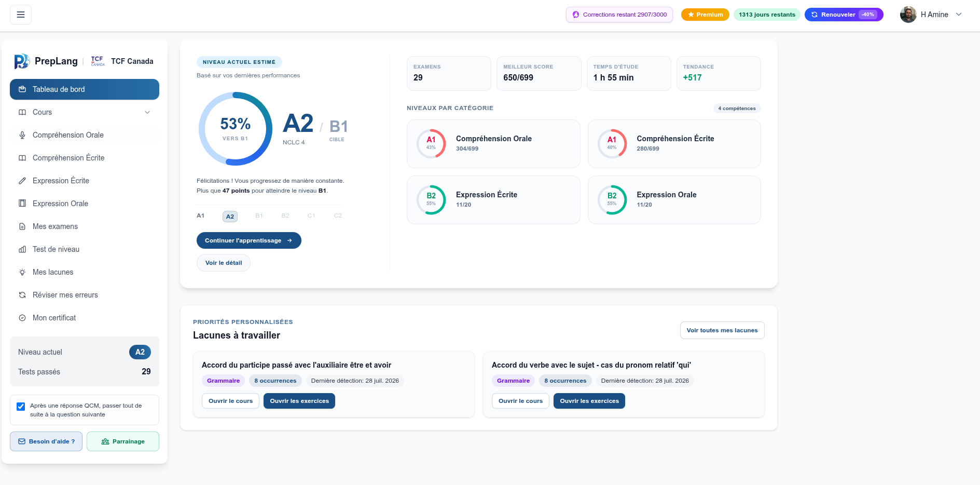
Task: Click the PrepLang logo icon
Action: [x=21, y=61]
